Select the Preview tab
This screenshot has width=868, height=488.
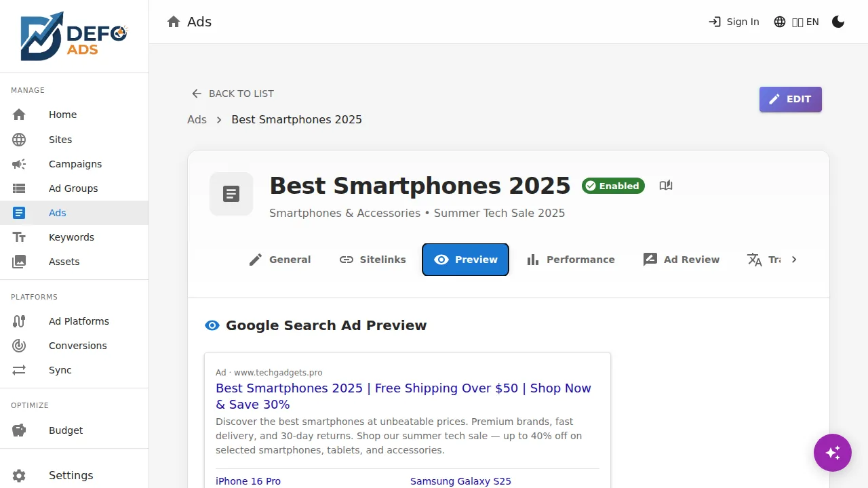click(x=465, y=260)
